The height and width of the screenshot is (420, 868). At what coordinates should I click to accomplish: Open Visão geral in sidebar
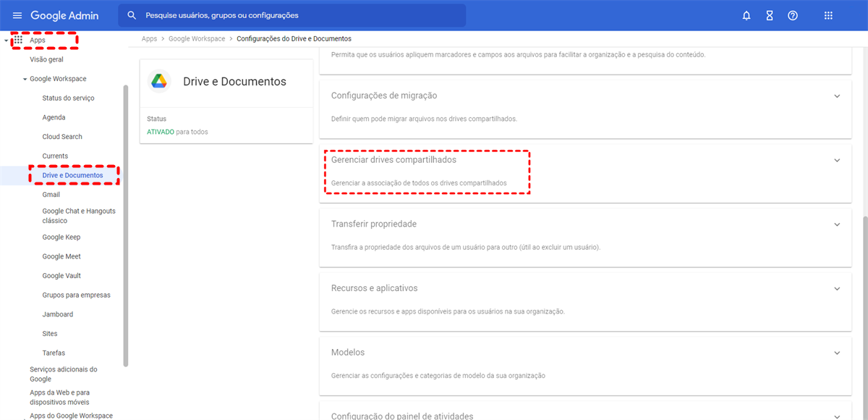pos(46,59)
